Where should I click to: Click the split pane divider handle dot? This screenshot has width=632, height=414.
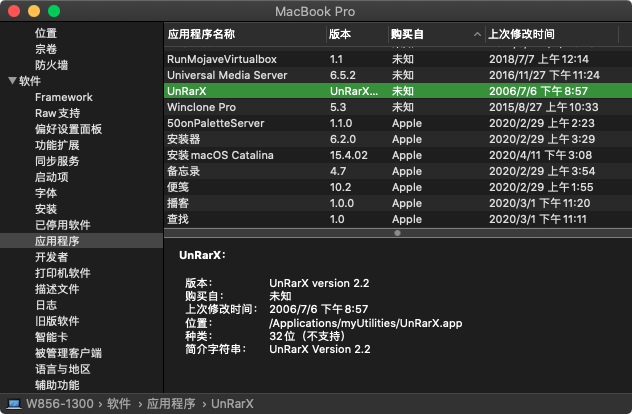397,233
